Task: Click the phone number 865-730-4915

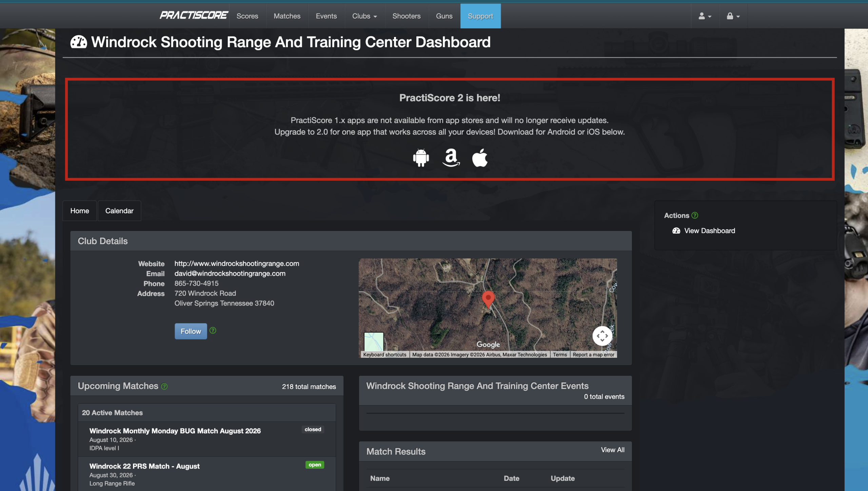Action: coord(196,283)
